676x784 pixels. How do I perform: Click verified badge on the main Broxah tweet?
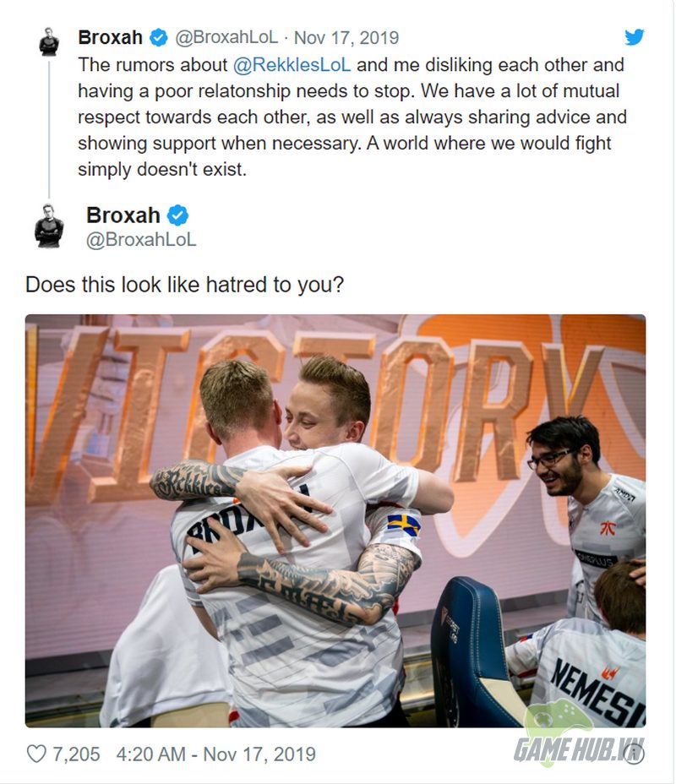(177, 215)
